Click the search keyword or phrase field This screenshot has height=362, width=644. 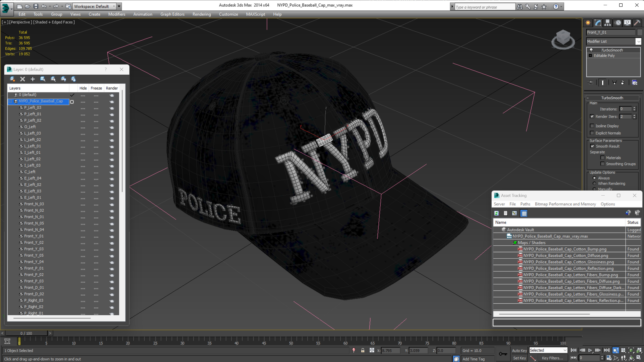[x=485, y=7]
